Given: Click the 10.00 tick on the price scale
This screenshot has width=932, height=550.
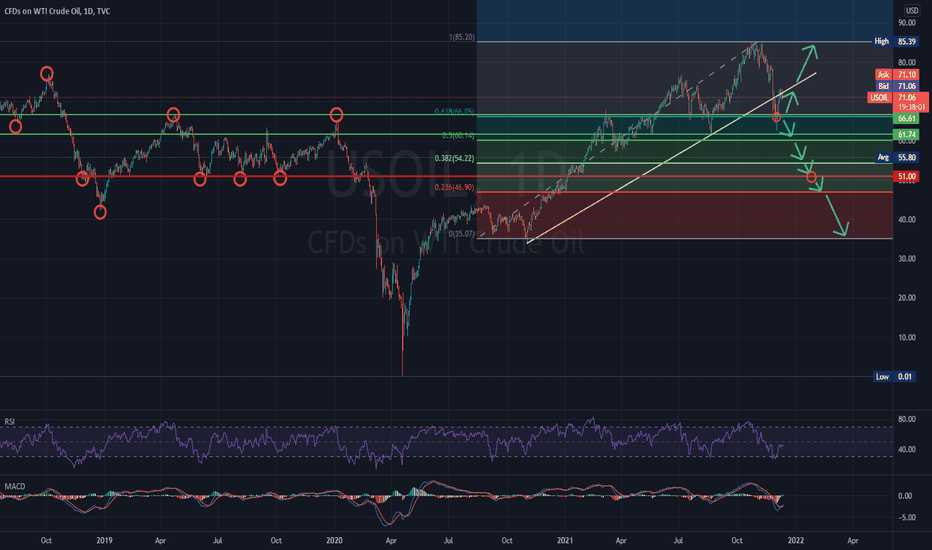Looking at the screenshot, I should point(906,337).
